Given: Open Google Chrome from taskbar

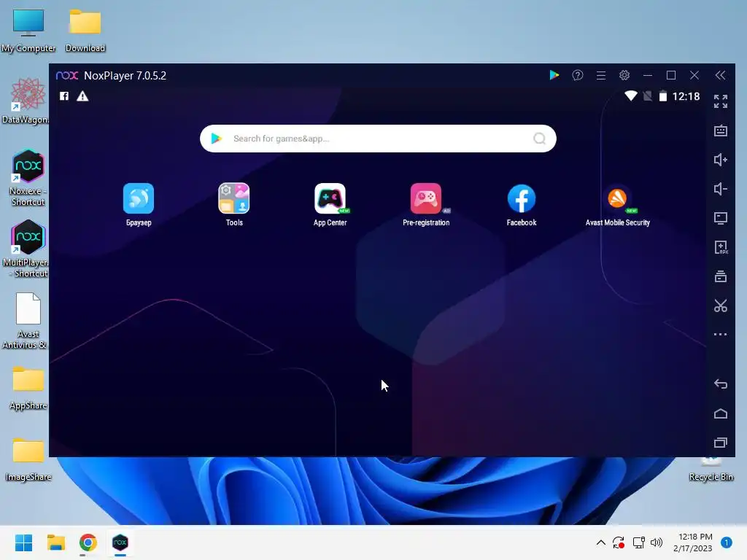Looking at the screenshot, I should point(88,542).
